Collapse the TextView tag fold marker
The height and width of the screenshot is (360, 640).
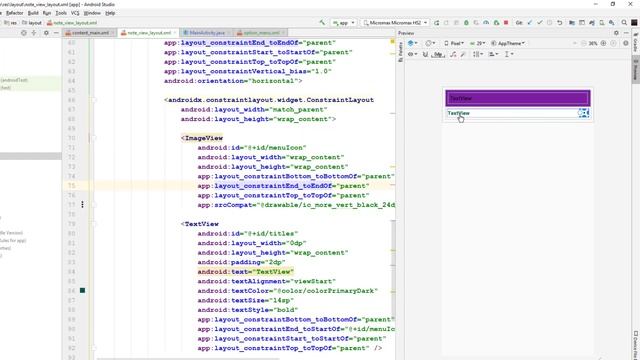pos(93,224)
